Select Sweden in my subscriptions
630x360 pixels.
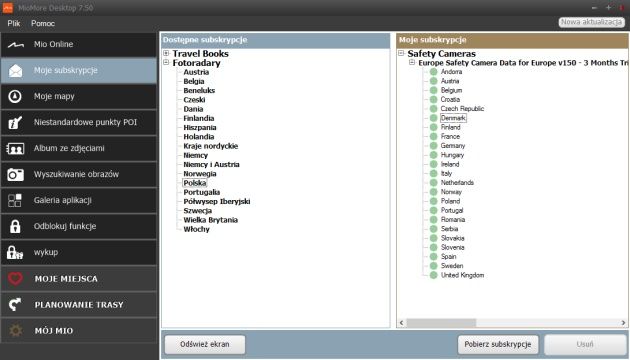point(452,266)
